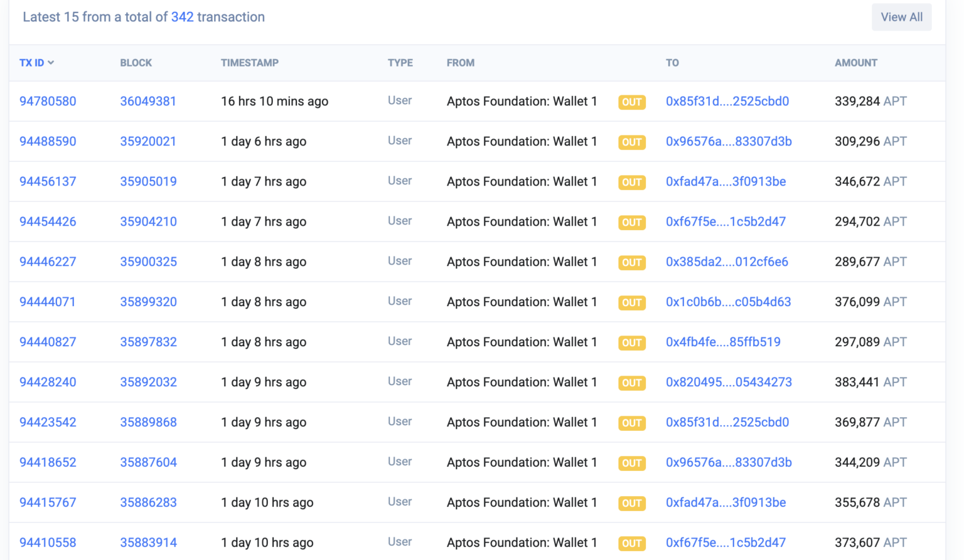Viewport: 964px width, 560px height.
Task: Open transaction 94410558
Action: click(48, 542)
